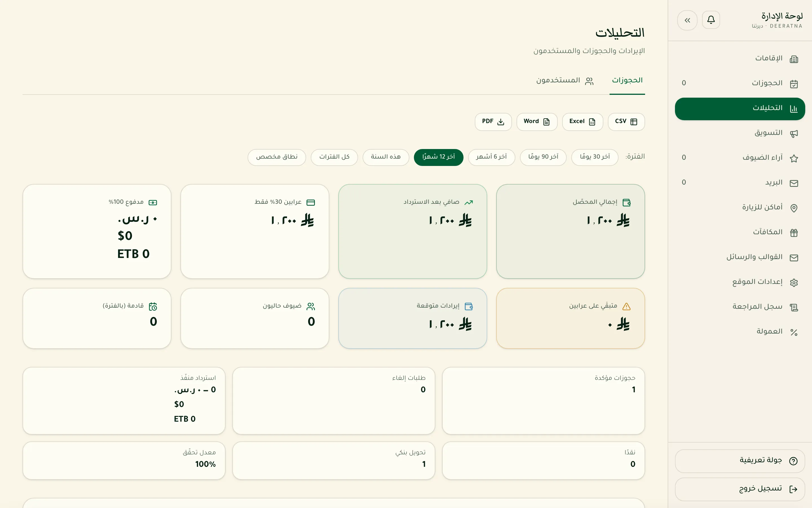Image resolution: width=812 pixels, height=508 pixels.
Task: Click the Excel spreadsheet file icon
Action: point(592,122)
